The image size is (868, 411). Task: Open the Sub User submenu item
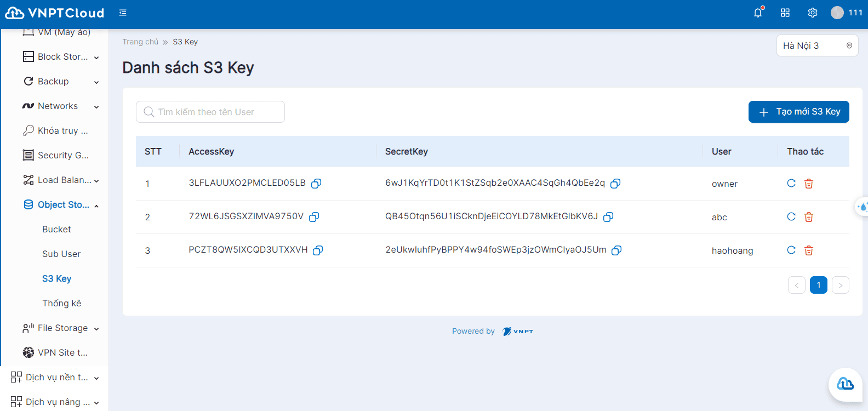click(x=61, y=254)
